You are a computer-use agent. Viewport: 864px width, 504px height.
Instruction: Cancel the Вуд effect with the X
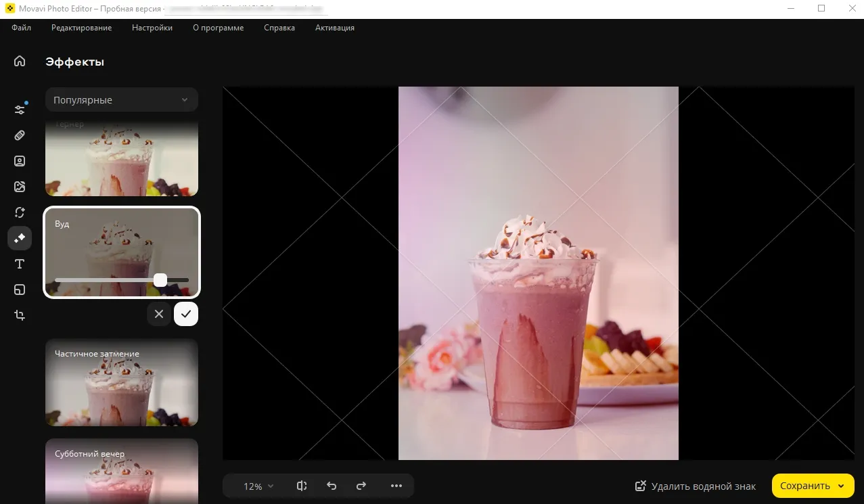point(159,314)
